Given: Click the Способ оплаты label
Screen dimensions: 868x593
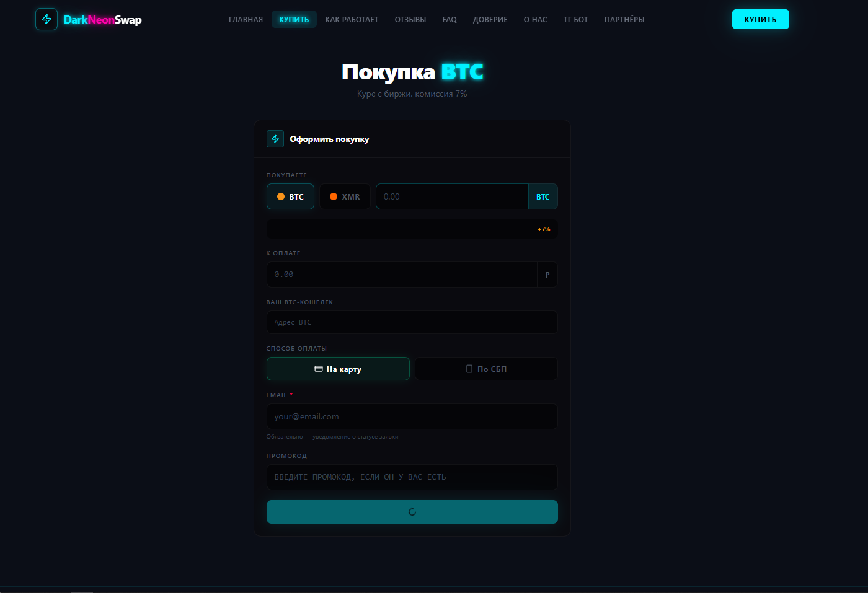Looking at the screenshot, I should coord(296,348).
